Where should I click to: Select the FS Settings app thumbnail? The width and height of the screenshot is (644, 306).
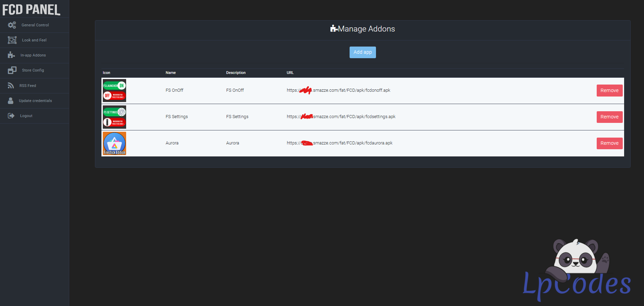click(114, 117)
